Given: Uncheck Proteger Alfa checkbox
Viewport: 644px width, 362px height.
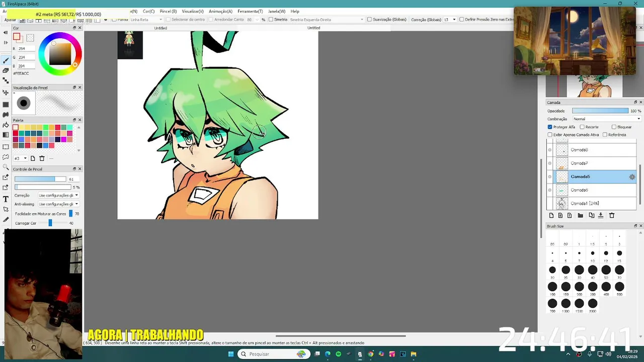Looking at the screenshot, I should [550, 127].
